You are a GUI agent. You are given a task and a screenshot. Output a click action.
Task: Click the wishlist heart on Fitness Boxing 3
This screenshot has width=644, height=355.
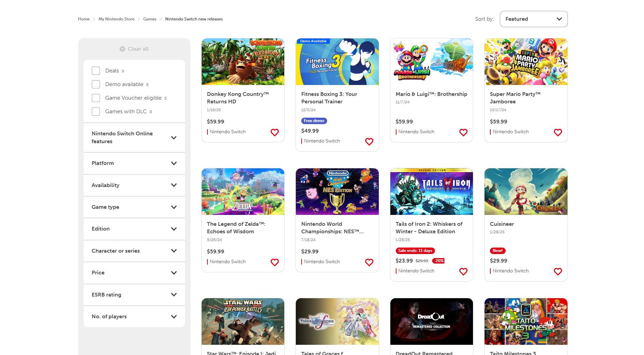[369, 141]
